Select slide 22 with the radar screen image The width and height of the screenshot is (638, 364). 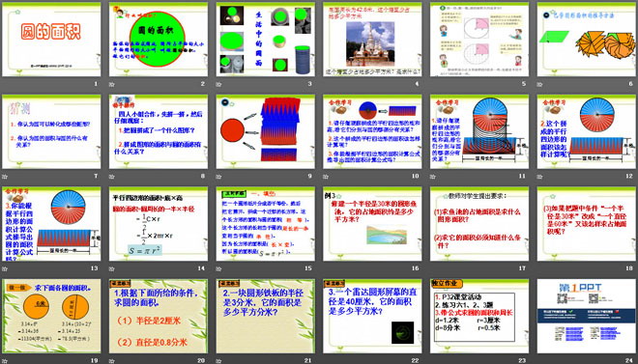[372, 316]
